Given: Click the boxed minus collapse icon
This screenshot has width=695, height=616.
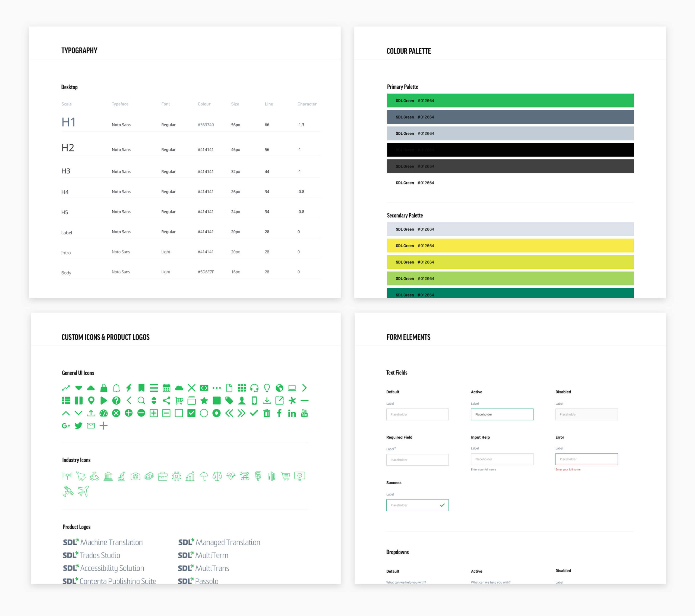Looking at the screenshot, I should (166, 413).
